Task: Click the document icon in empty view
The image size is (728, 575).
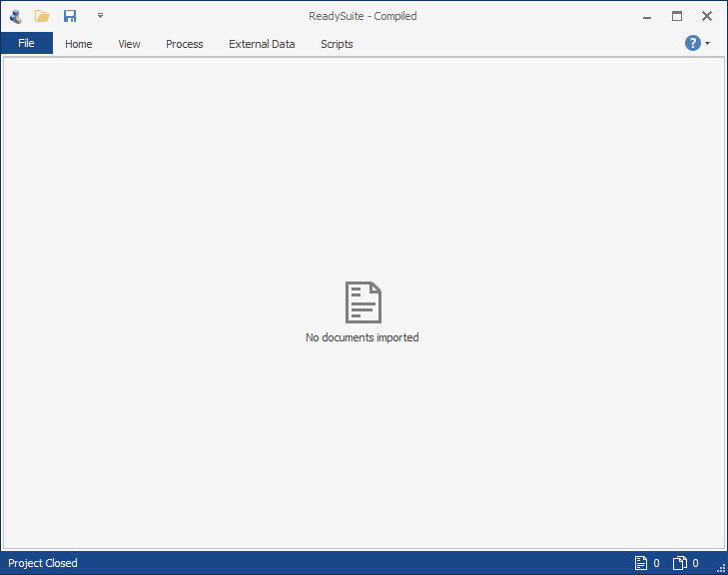Action: tap(364, 302)
